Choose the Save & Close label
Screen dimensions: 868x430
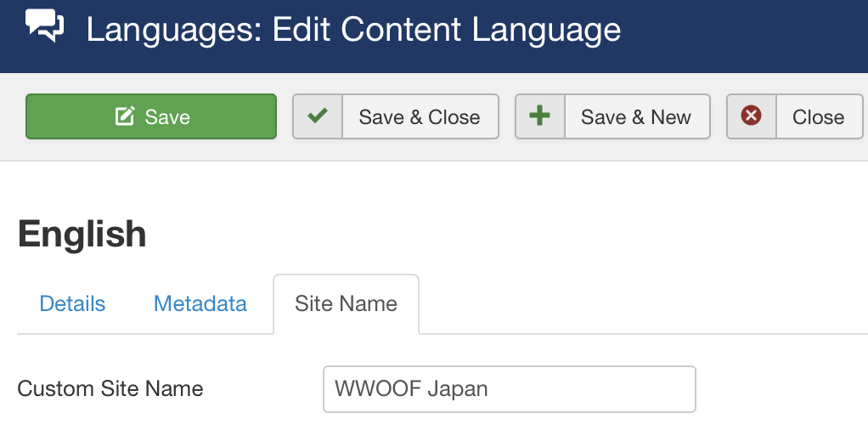click(x=420, y=117)
